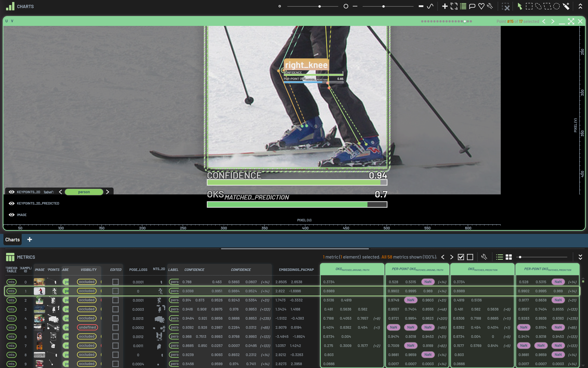Click the curve line style icon
Image resolution: width=588 pixels, height=368 pixels.
[430, 6]
